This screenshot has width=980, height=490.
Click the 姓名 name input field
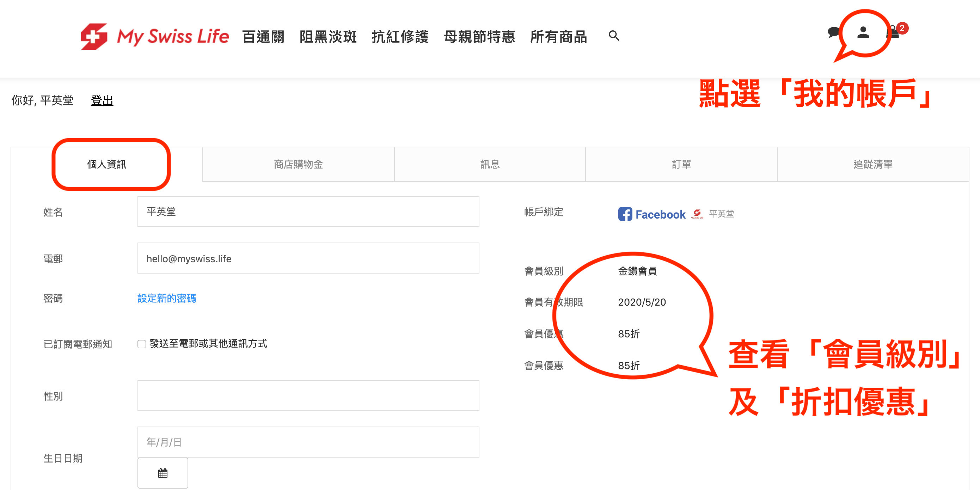tap(308, 212)
